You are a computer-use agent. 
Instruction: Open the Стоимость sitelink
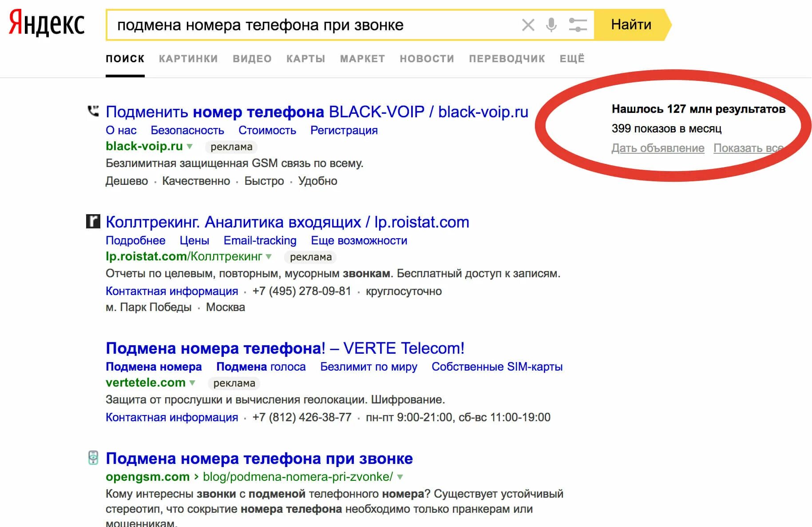click(x=267, y=130)
